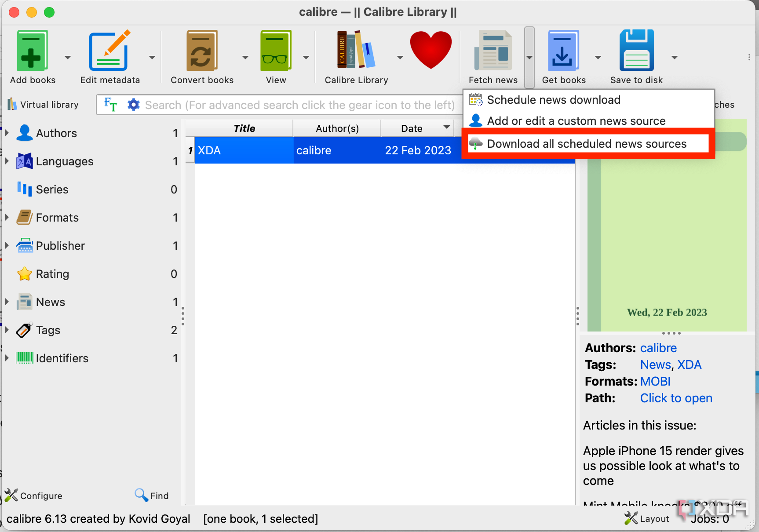
Task: Click the Rating star icon
Action: pos(24,274)
